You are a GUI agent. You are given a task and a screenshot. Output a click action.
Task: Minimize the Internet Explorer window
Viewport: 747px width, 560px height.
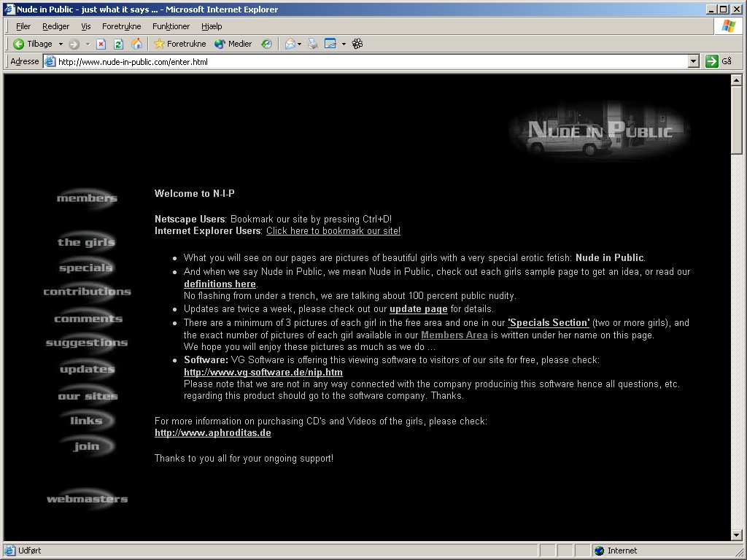point(711,9)
